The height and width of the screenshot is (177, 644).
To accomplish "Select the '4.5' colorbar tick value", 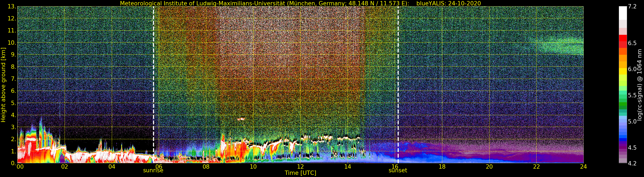I will (632, 148).
